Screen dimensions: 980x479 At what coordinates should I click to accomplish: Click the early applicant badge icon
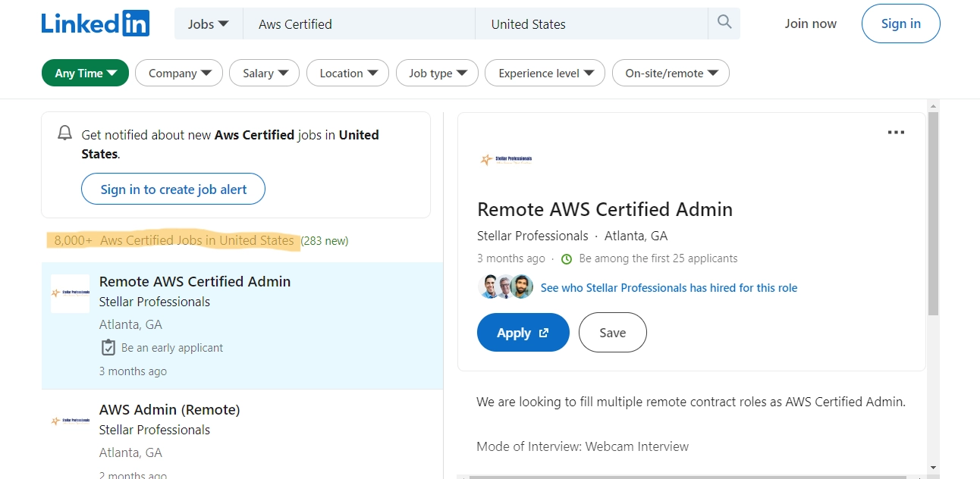pos(108,347)
